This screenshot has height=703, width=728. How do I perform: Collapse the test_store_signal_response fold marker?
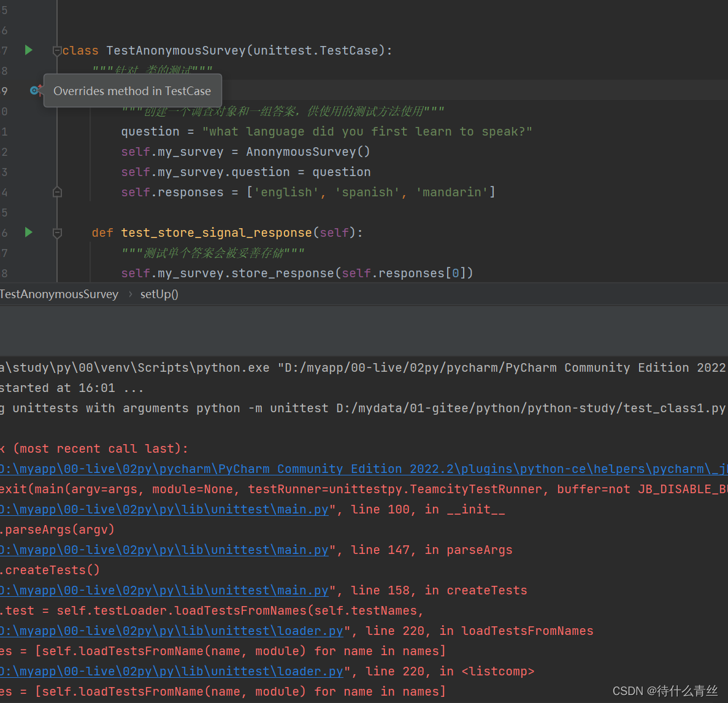pyautogui.click(x=57, y=233)
